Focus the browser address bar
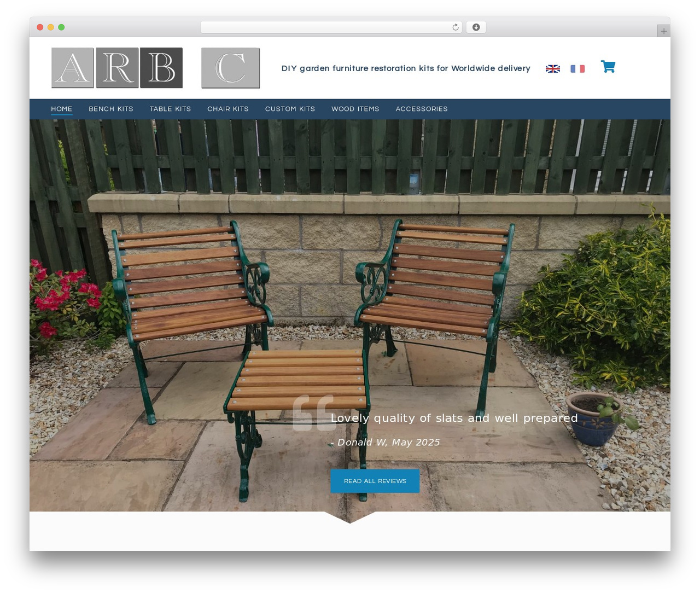Viewport: 700px width, 593px height. tap(331, 27)
